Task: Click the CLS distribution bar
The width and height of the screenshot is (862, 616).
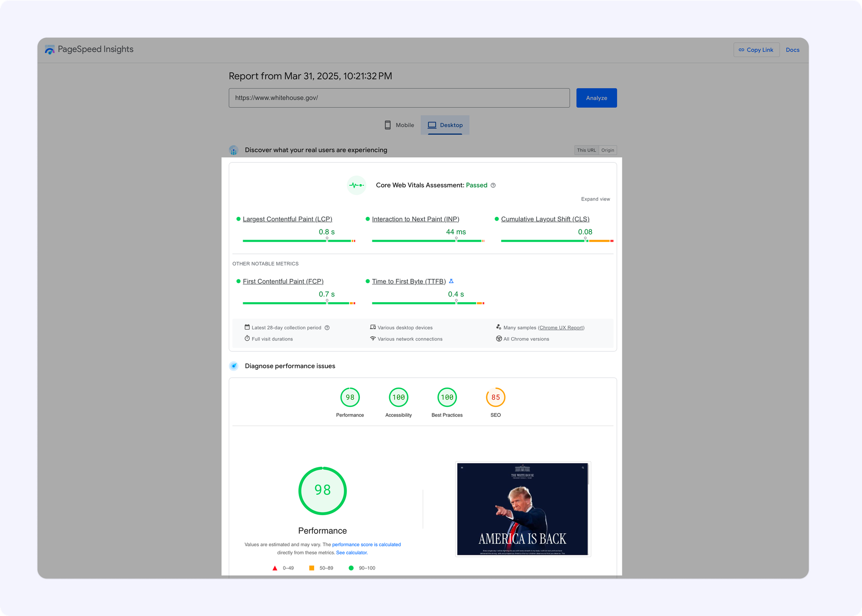Action: (557, 241)
